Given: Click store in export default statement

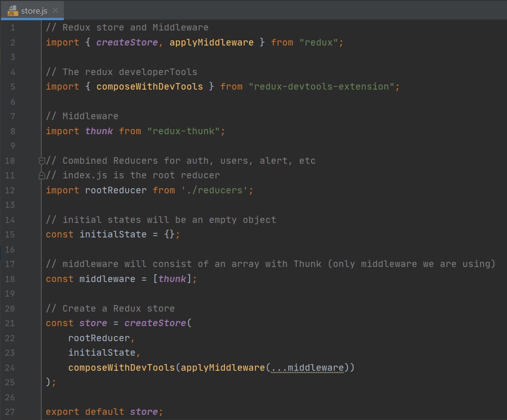Looking at the screenshot, I should (144, 412).
